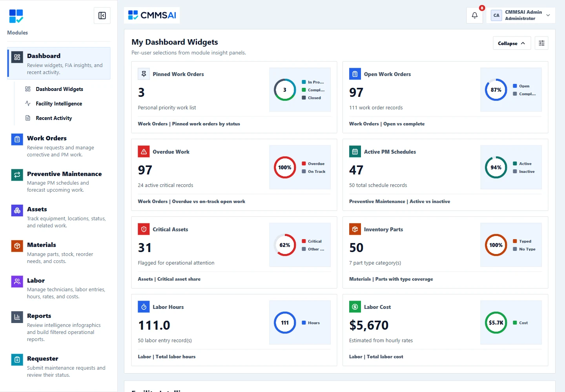Click the Preventive Maintenance module icon
The height and width of the screenshot is (392, 565).
[17, 175]
